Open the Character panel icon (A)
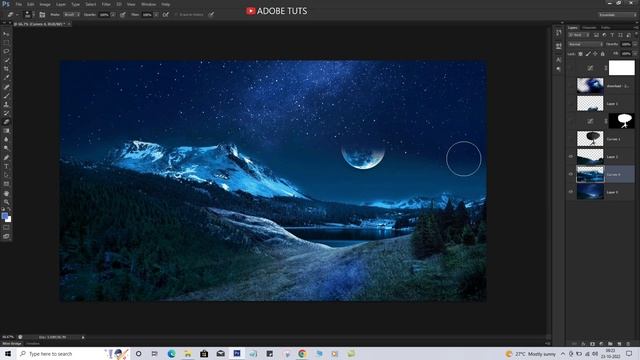This screenshot has width=640, height=360. coord(558,60)
